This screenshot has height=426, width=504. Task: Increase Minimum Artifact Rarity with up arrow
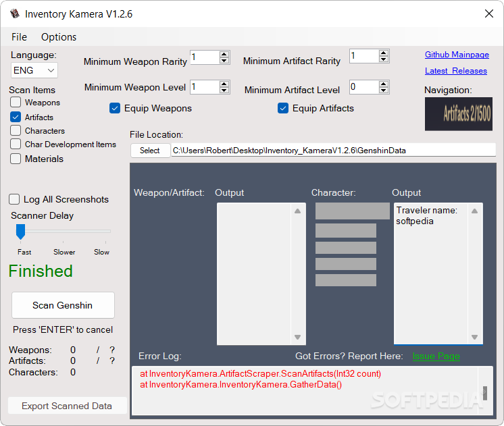click(x=384, y=53)
